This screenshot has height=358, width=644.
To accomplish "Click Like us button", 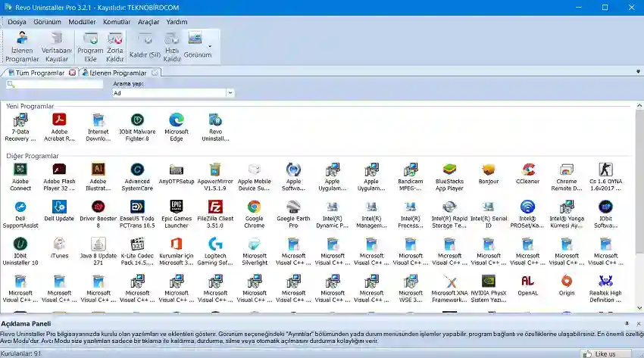I will (606, 353).
